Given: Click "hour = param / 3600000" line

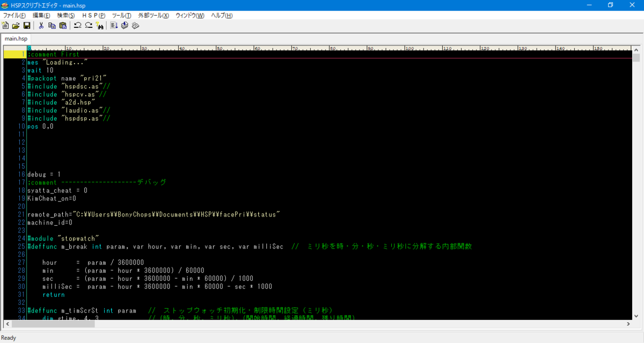Looking at the screenshot, I should click(93, 263).
